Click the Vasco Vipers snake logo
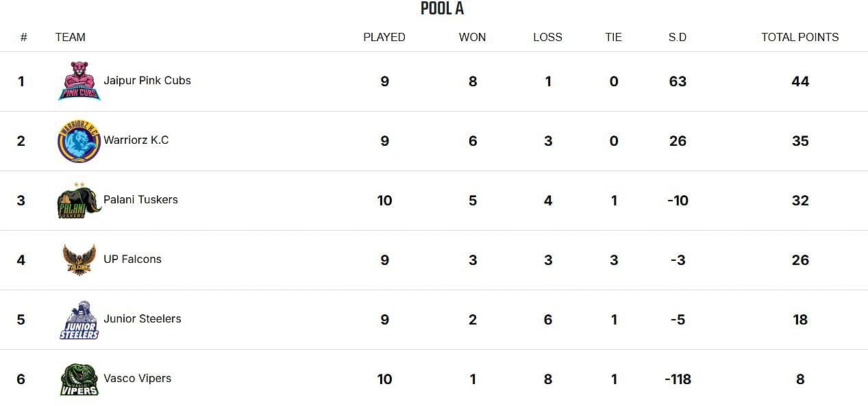868x406 pixels. click(79, 379)
